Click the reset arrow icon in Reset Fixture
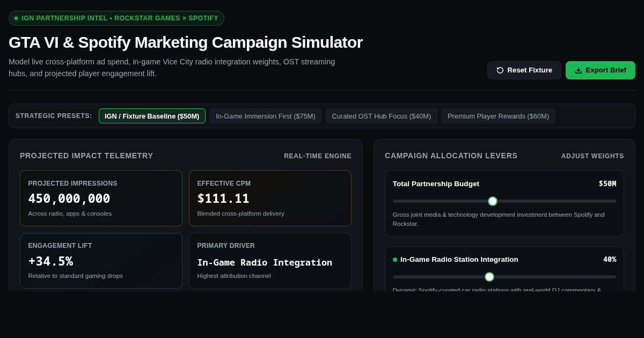This screenshot has height=338, width=644. click(500, 70)
